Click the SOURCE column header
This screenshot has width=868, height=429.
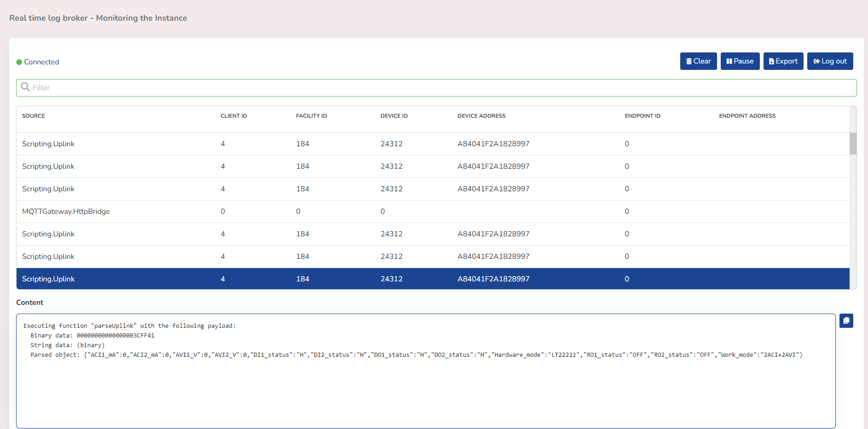click(34, 116)
